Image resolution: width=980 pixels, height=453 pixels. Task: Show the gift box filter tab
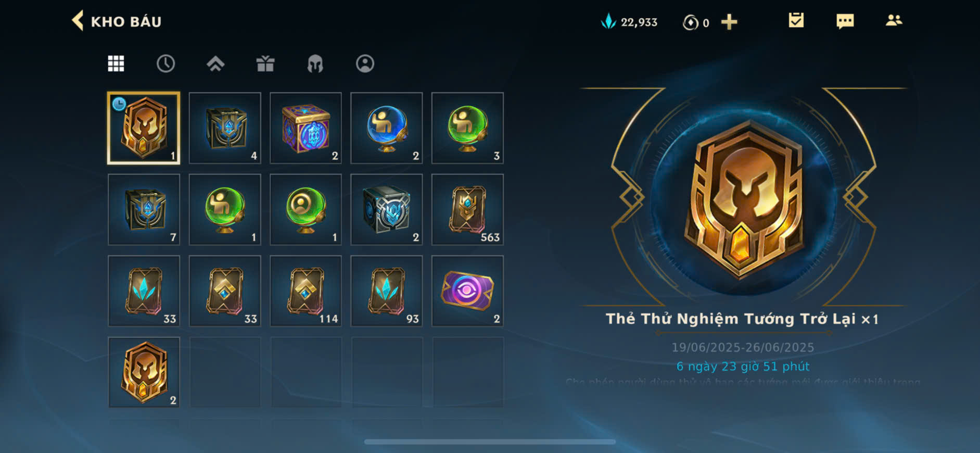point(265,64)
